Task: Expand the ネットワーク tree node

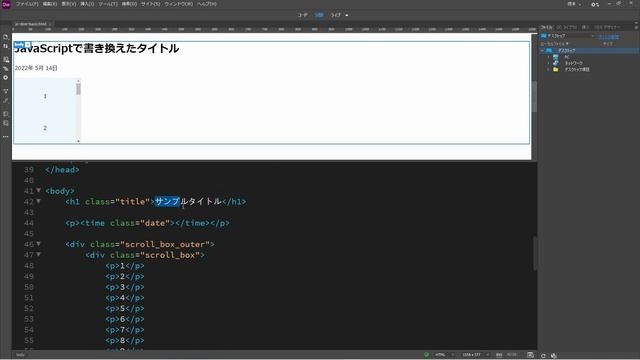Action: (x=548, y=63)
